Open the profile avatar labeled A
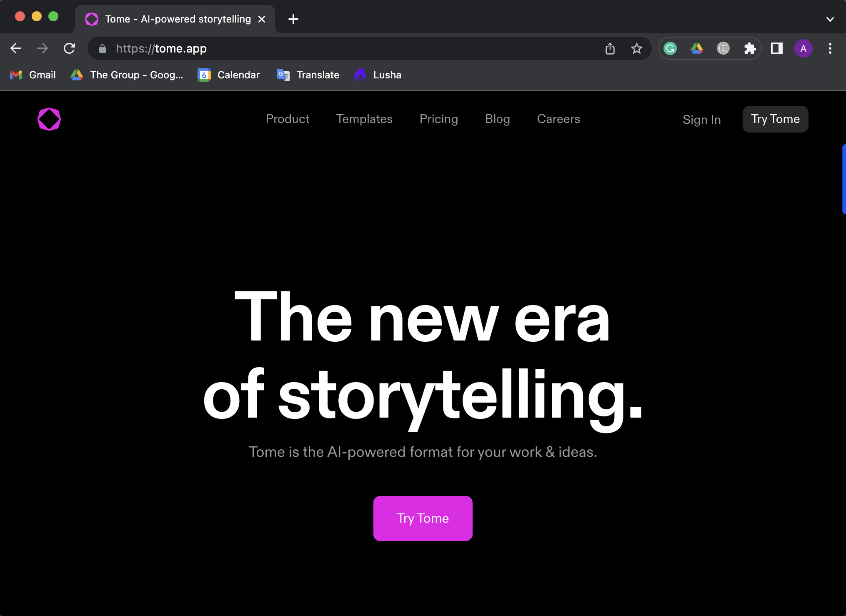The height and width of the screenshot is (616, 846). point(803,48)
